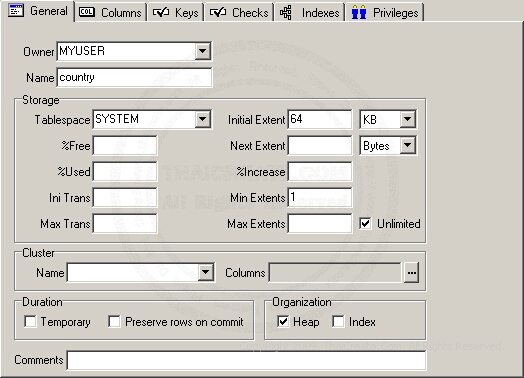Check Preserve rows on commit
This screenshot has width=524, height=378.
pos(114,322)
